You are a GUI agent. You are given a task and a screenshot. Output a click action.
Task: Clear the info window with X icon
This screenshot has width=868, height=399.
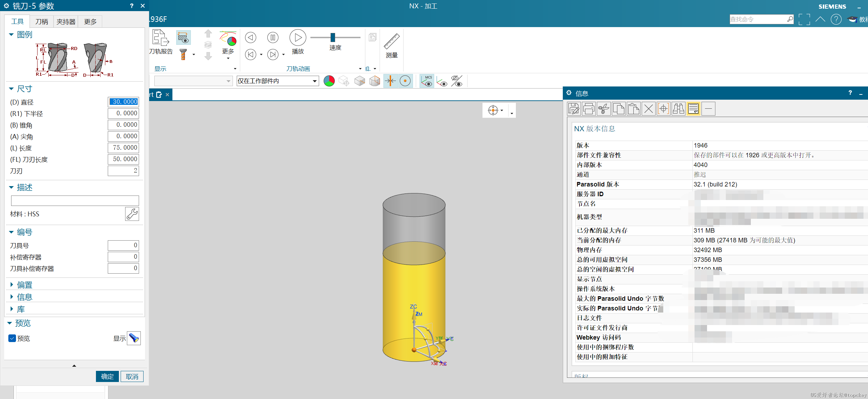pyautogui.click(x=648, y=109)
